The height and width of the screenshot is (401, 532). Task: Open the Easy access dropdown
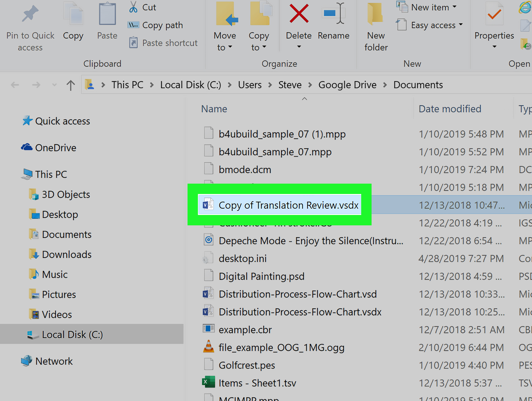pyautogui.click(x=461, y=25)
